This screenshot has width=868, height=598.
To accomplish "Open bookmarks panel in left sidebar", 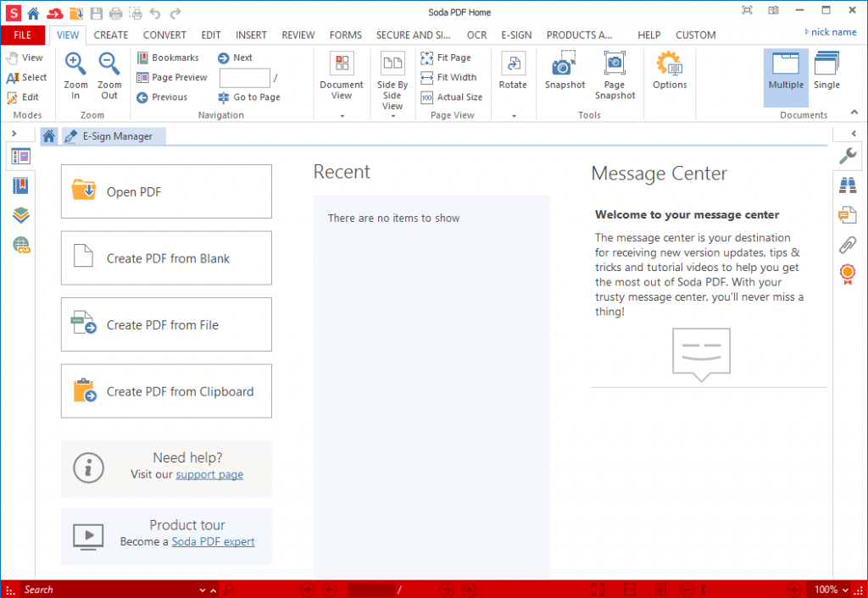I will click(x=20, y=185).
